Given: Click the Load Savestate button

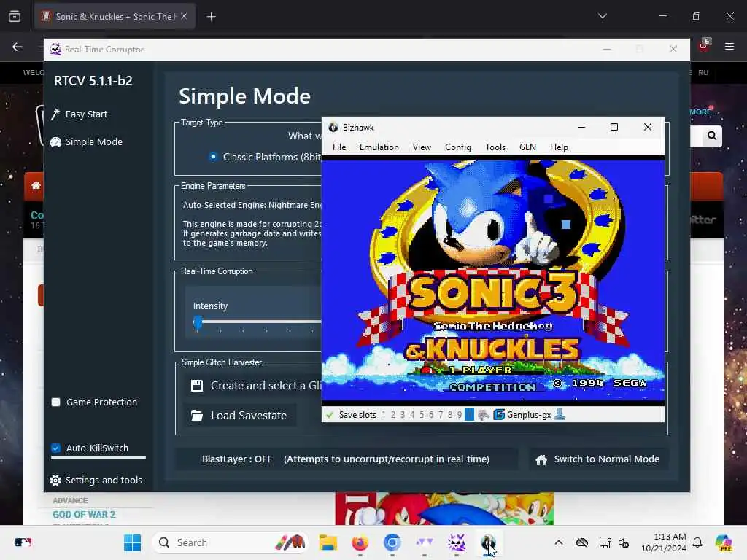Looking at the screenshot, I should click(x=241, y=415).
